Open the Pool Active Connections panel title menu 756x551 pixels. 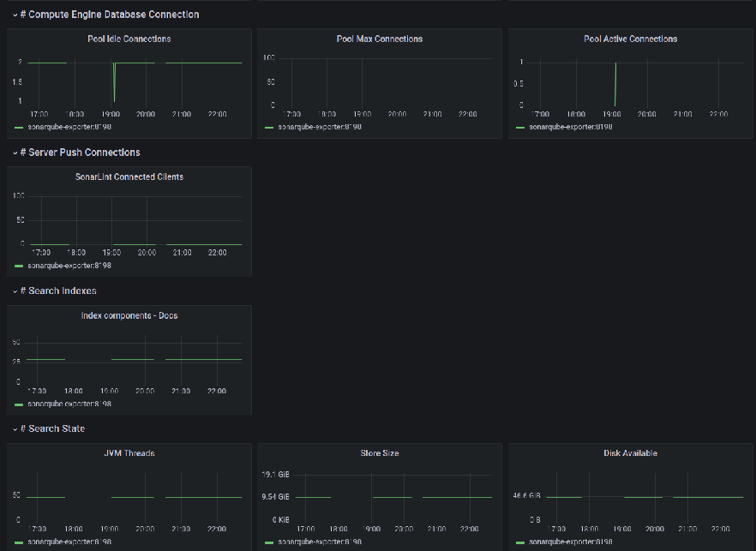(x=630, y=39)
